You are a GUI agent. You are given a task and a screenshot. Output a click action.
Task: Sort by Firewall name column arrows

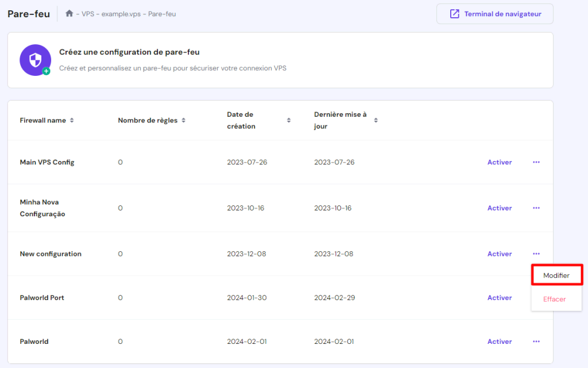(72, 121)
